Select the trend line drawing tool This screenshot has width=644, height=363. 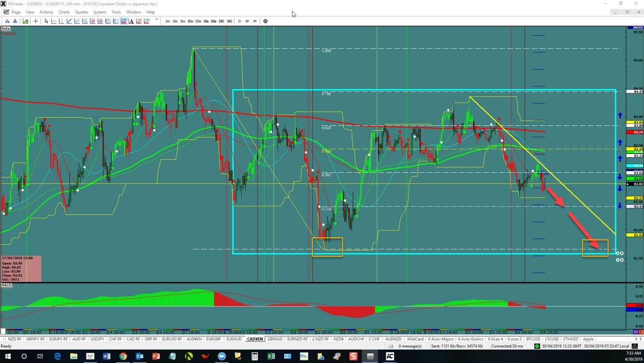pyautogui.click(x=69, y=21)
